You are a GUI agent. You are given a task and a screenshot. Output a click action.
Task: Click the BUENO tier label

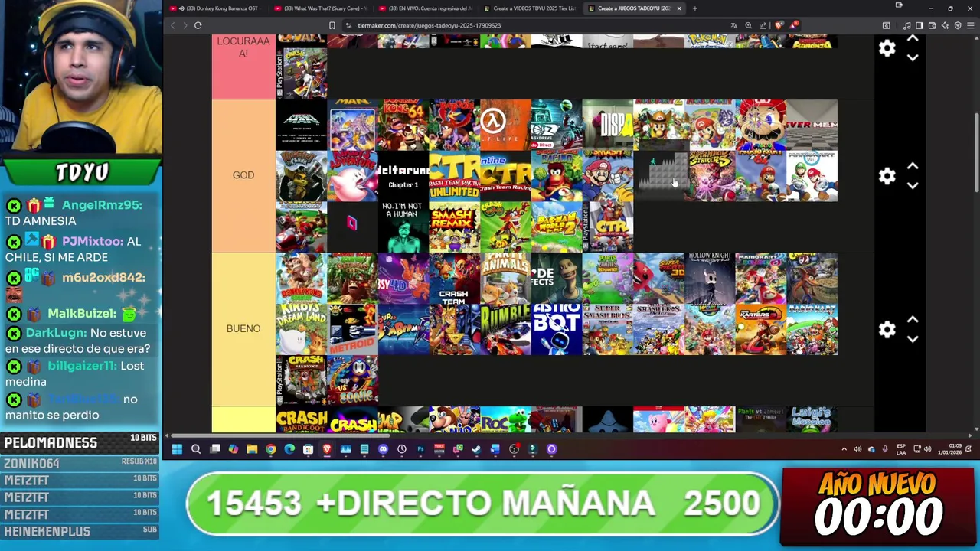[x=243, y=328]
